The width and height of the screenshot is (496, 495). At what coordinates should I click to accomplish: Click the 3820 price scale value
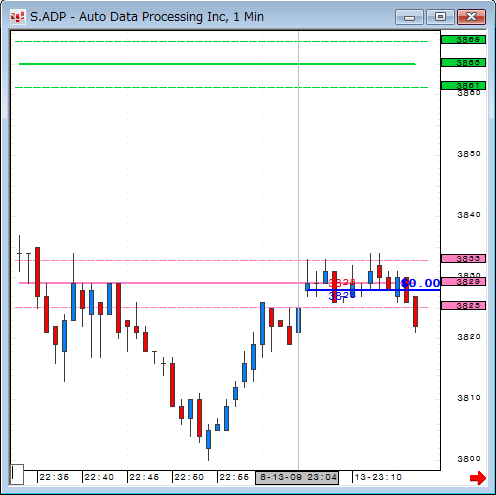tap(469, 337)
